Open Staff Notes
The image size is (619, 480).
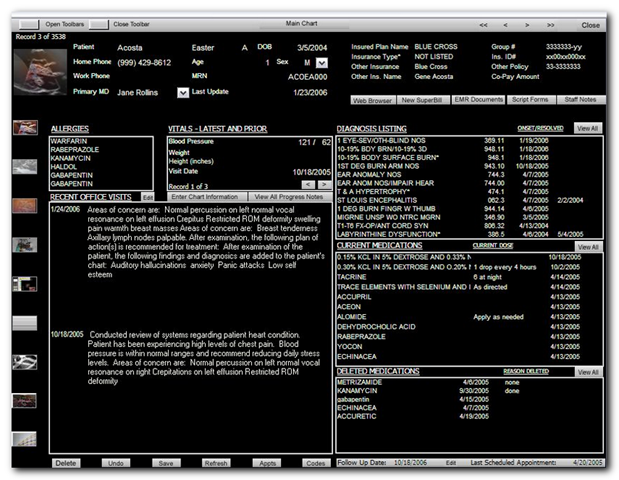(581, 100)
